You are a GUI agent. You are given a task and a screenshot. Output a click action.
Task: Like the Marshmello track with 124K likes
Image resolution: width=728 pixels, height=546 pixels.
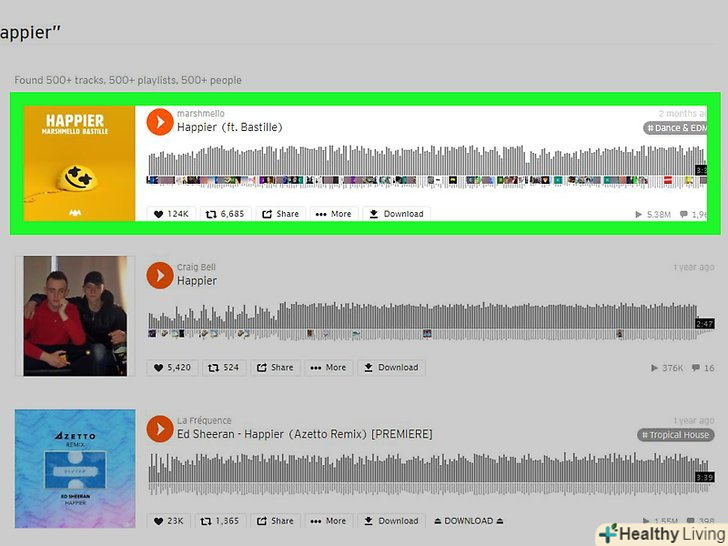click(x=171, y=214)
